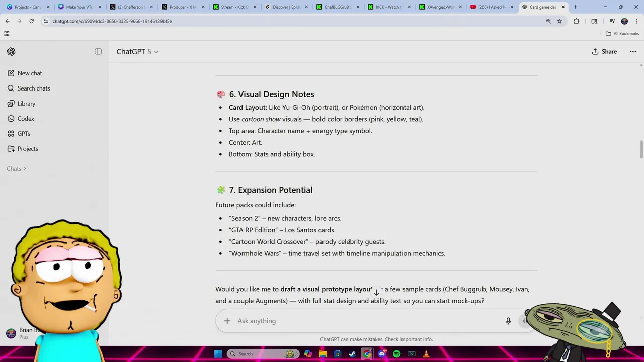Open the Library section
The image size is (644, 362).
pos(22,104)
